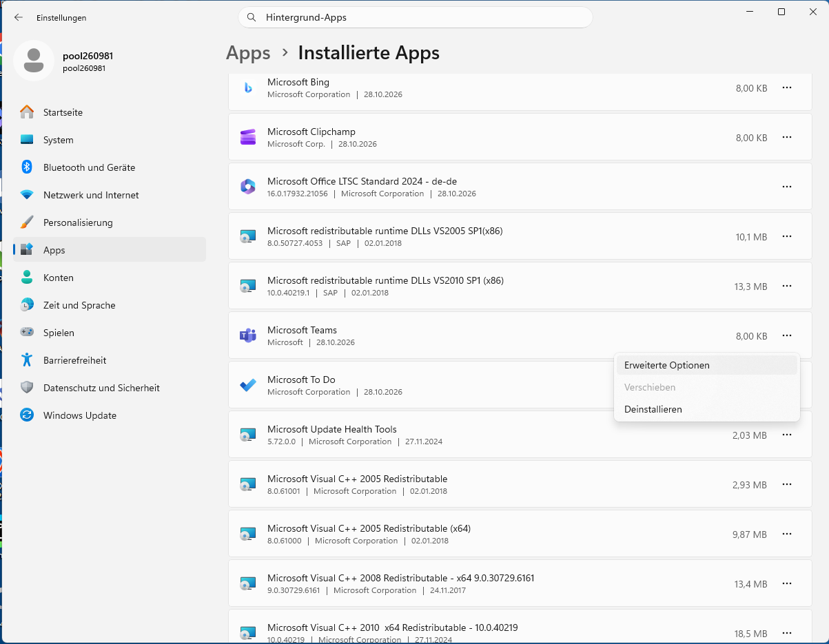Screen dimensions: 829x644
Task: Click the 10,1 MB size value
Action: coord(751,237)
